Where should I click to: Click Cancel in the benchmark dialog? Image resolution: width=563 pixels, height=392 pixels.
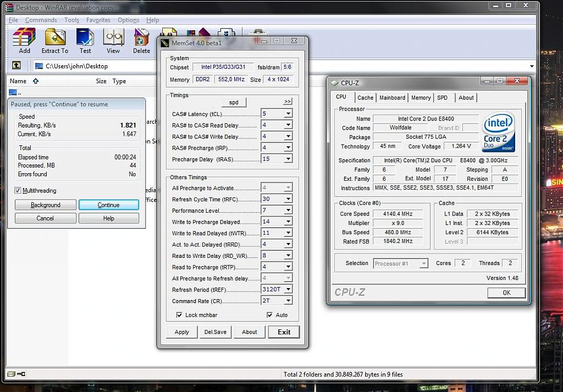tap(45, 218)
